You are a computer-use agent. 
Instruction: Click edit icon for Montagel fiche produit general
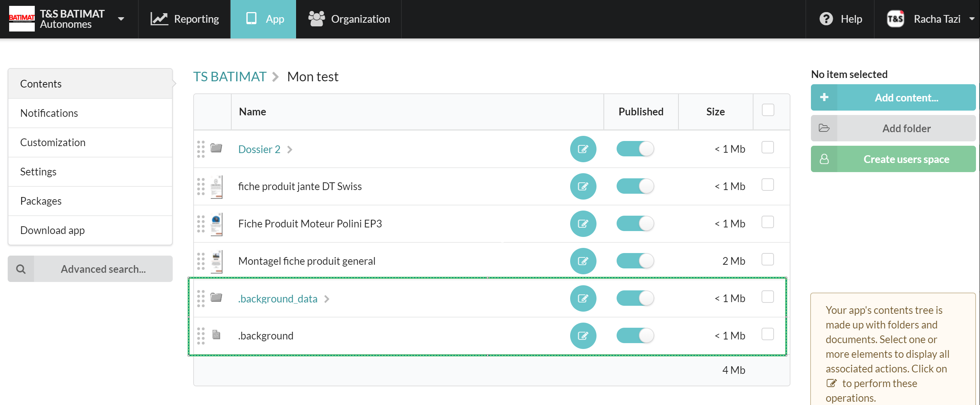click(583, 261)
